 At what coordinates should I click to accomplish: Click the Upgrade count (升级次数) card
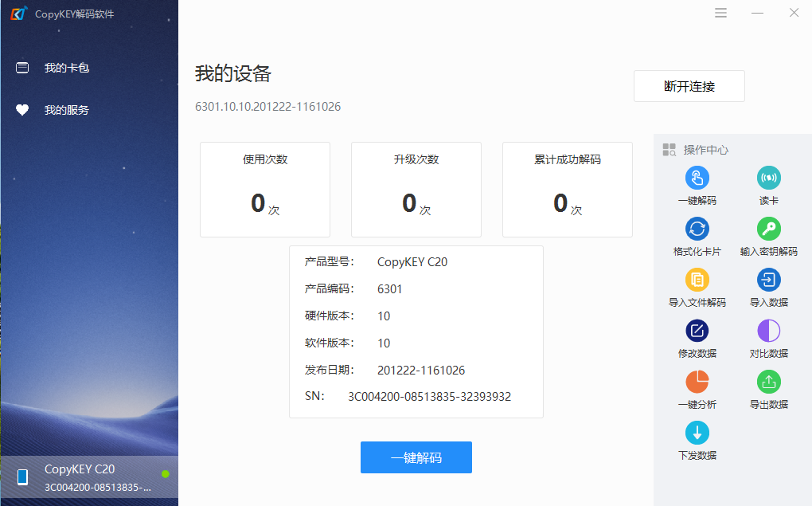coord(416,190)
